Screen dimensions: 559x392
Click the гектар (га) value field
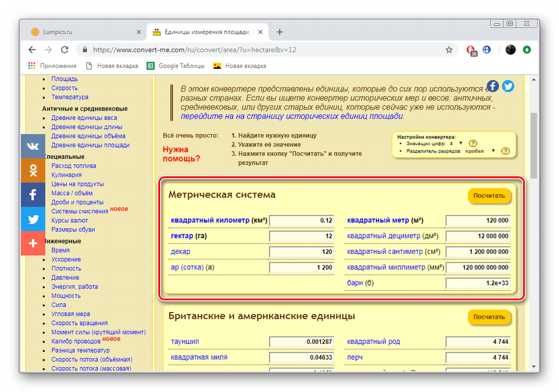point(301,236)
